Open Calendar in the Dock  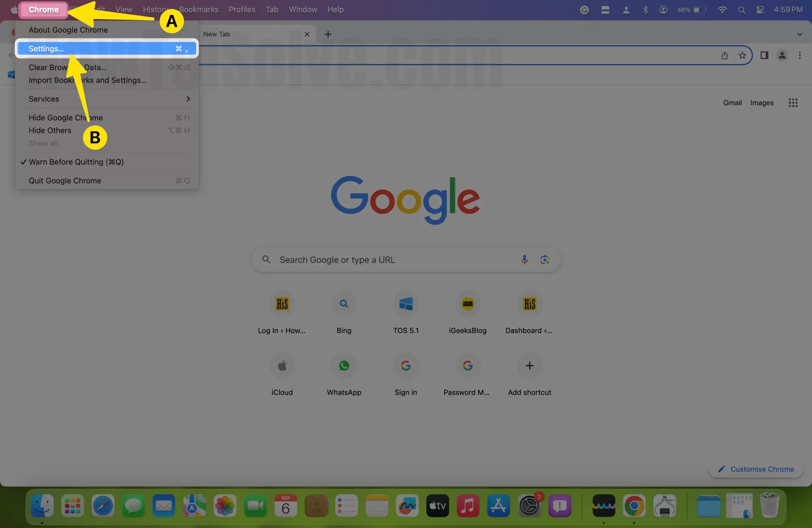pos(285,505)
